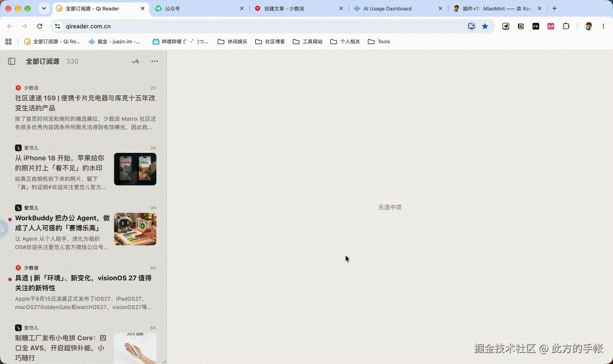Toggle the bookmark star for this page
613x364 pixels.
[485, 26]
